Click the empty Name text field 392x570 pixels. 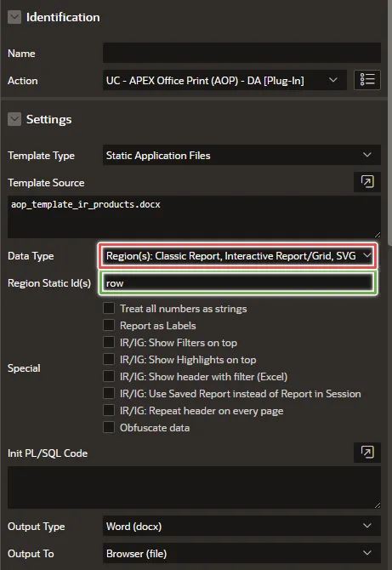click(241, 53)
